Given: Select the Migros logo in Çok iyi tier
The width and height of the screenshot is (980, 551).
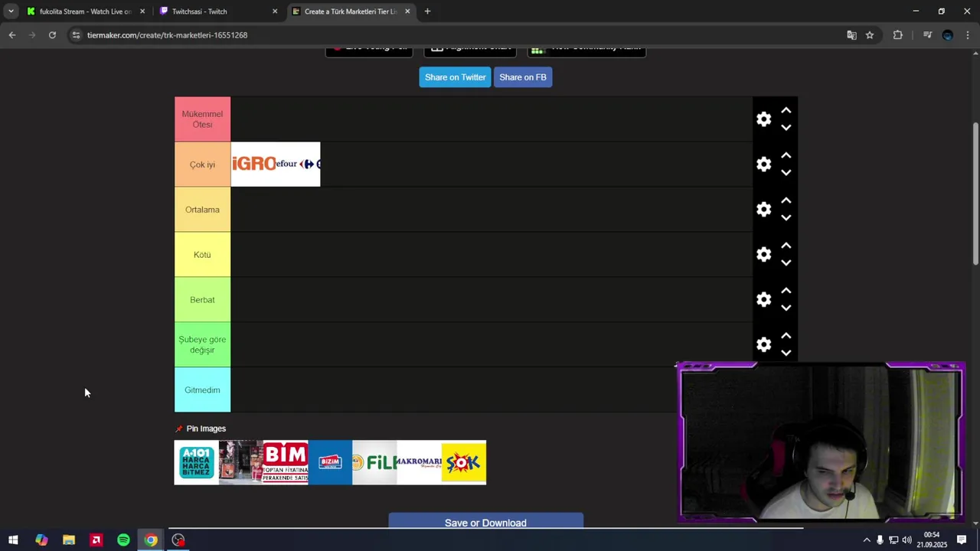Looking at the screenshot, I should (x=253, y=164).
